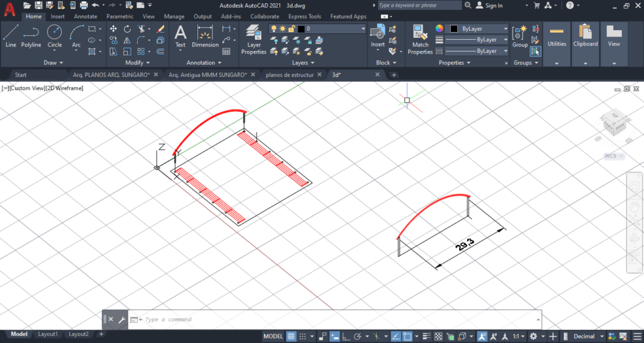The height and width of the screenshot is (343, 644).
Task: Click the black layer color swatch
Action: [301, 29]
